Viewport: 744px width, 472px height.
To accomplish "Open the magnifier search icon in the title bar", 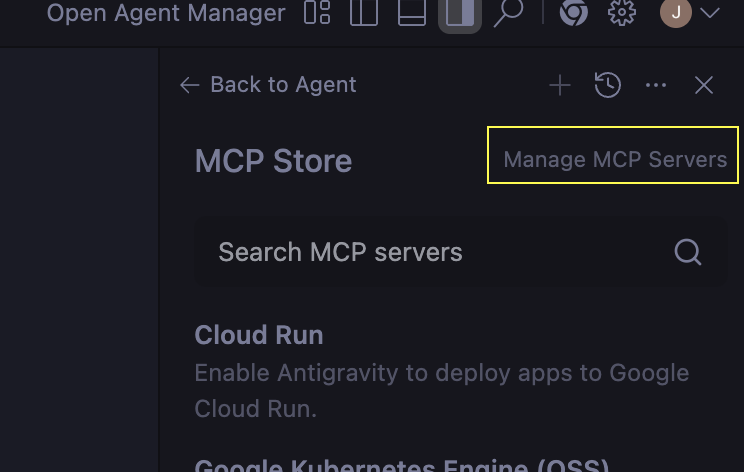I will (x=508, y=13).
